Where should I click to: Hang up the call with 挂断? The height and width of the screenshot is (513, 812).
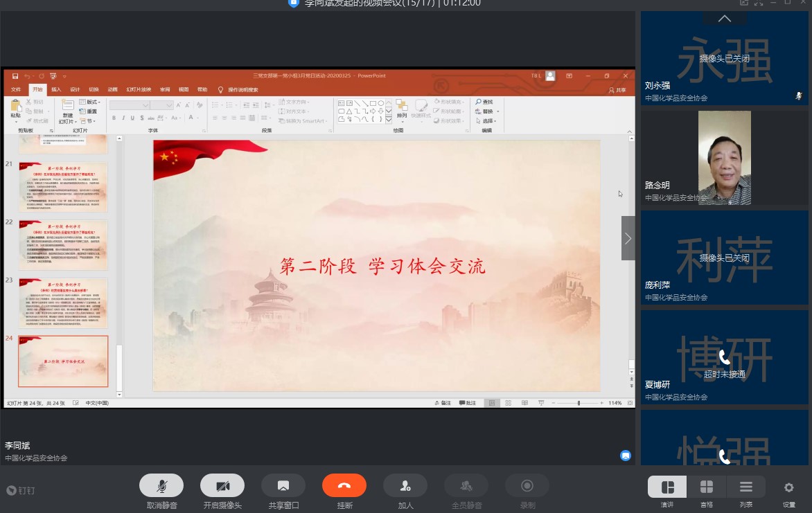[344, 485]
